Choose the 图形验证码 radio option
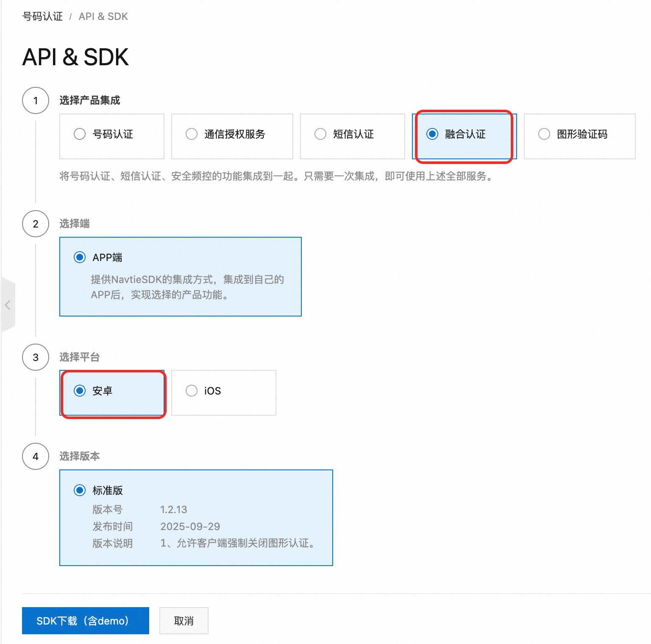This screenshot has width=651, height=644. [x=580, y=136]
